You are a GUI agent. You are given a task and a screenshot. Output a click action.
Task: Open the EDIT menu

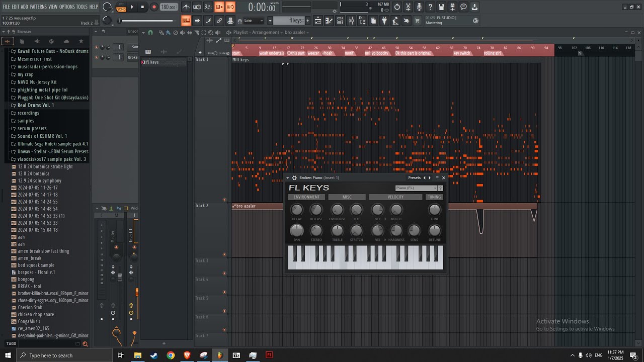coord(16,7)
